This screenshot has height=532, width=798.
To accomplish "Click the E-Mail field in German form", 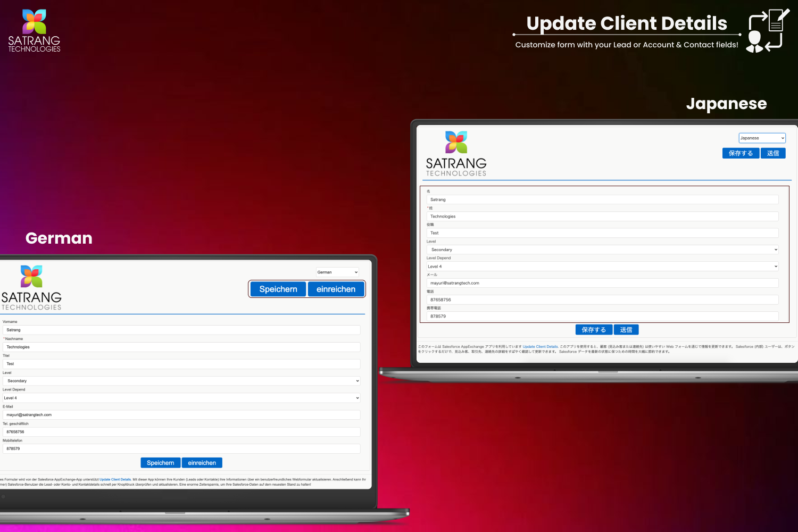I will tap(181, 415).
